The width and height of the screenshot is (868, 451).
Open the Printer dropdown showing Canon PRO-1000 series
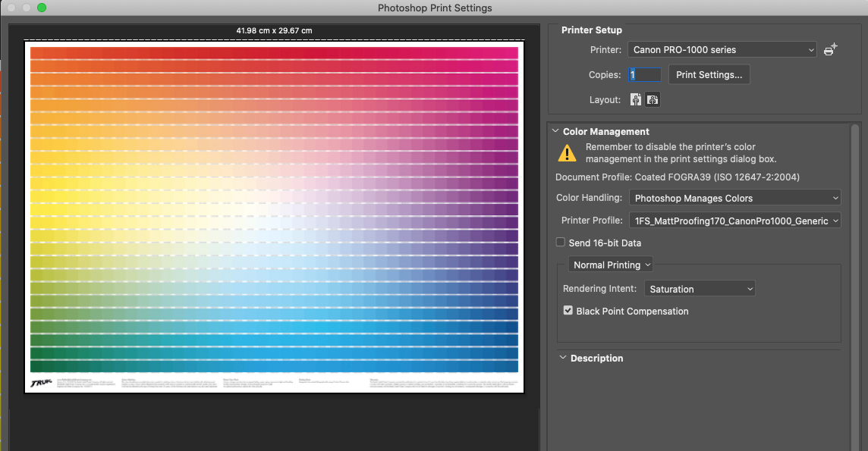[722, 49]
